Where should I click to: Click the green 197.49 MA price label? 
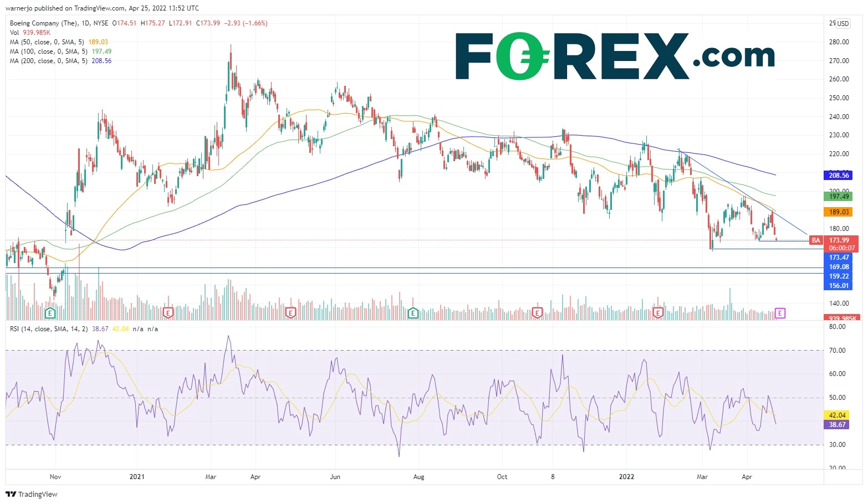(839, 196)
